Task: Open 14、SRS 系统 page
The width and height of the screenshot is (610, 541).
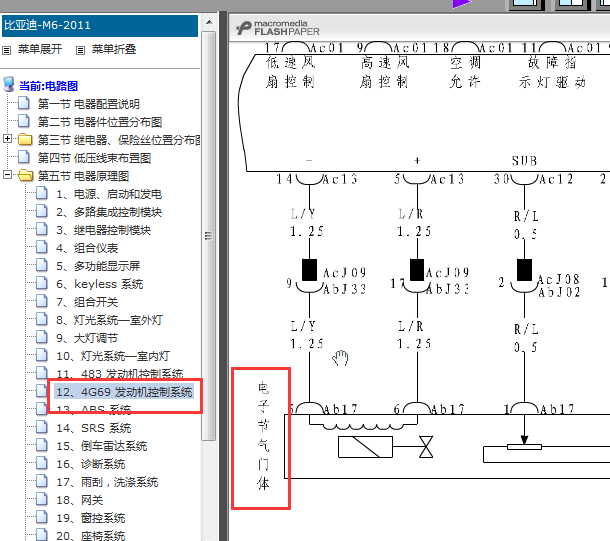Action: pos(94,428)
